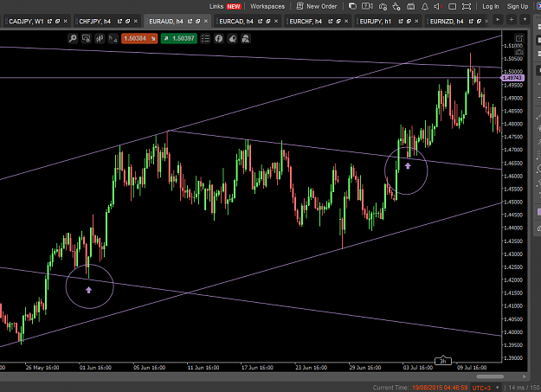Open the cBots icon in chart toolbar

pos(232,38)
